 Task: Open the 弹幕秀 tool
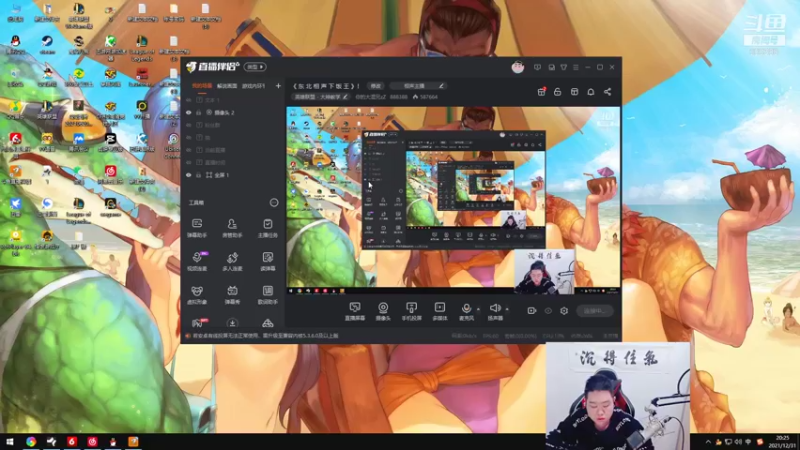coord(232,294)
